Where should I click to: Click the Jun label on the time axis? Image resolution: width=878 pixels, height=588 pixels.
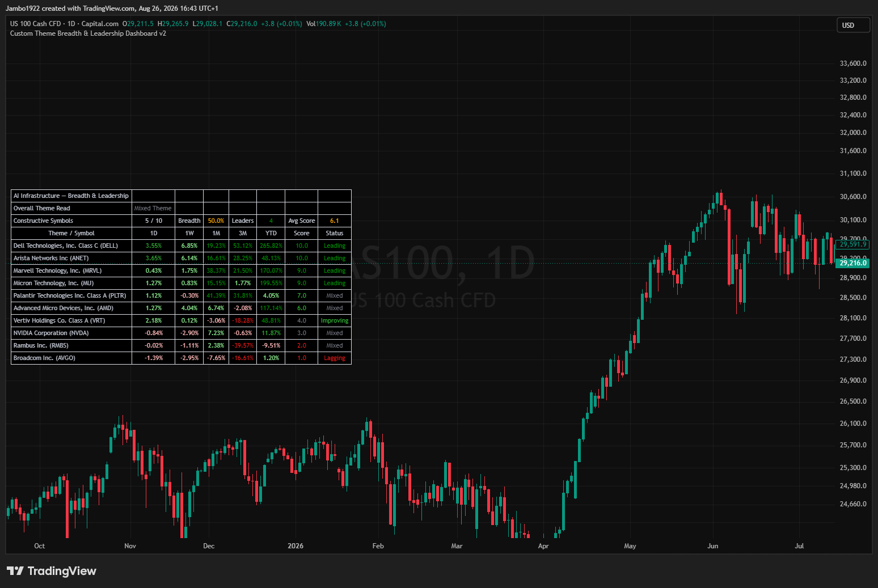click(x=713, y=546)
